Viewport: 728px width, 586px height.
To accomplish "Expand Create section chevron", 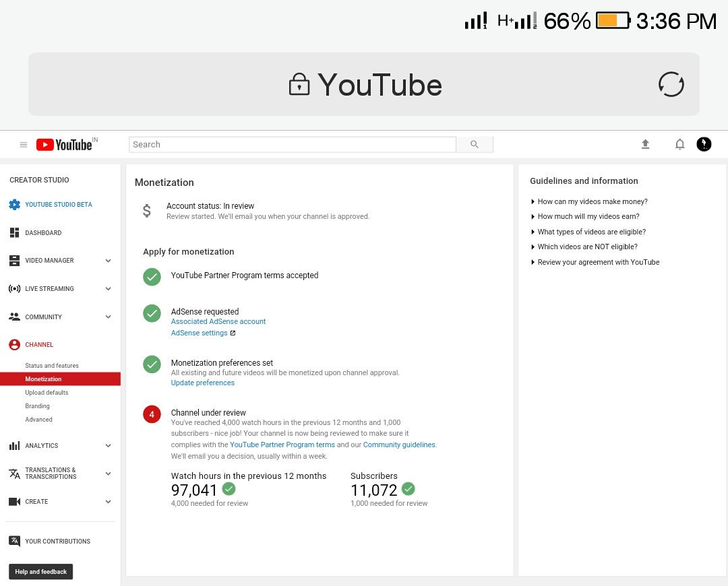I will point(108,502).
